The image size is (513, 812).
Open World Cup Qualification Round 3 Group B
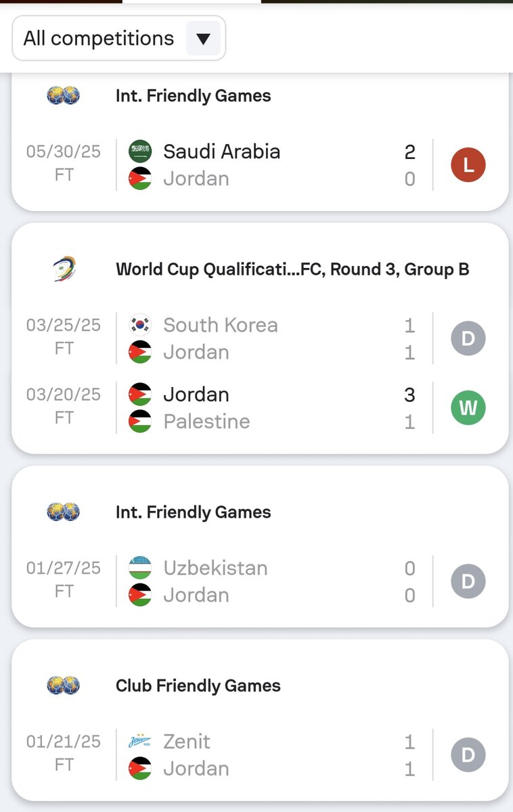click(292, 269)
